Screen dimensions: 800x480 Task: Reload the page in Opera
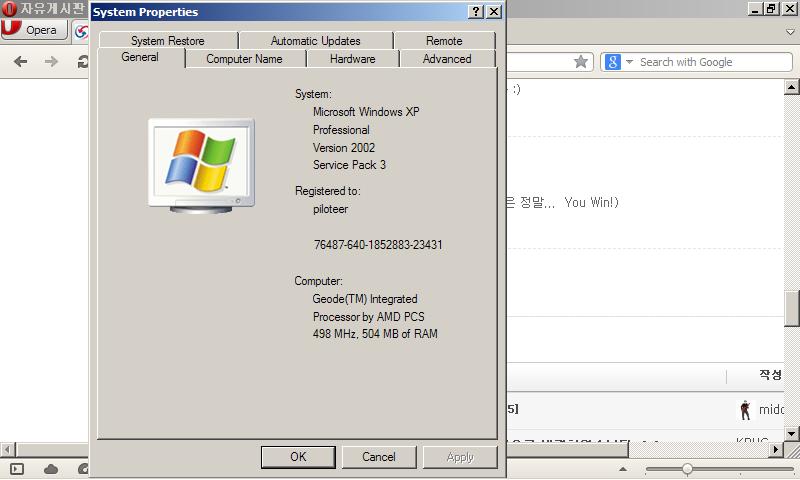(83, 62)
